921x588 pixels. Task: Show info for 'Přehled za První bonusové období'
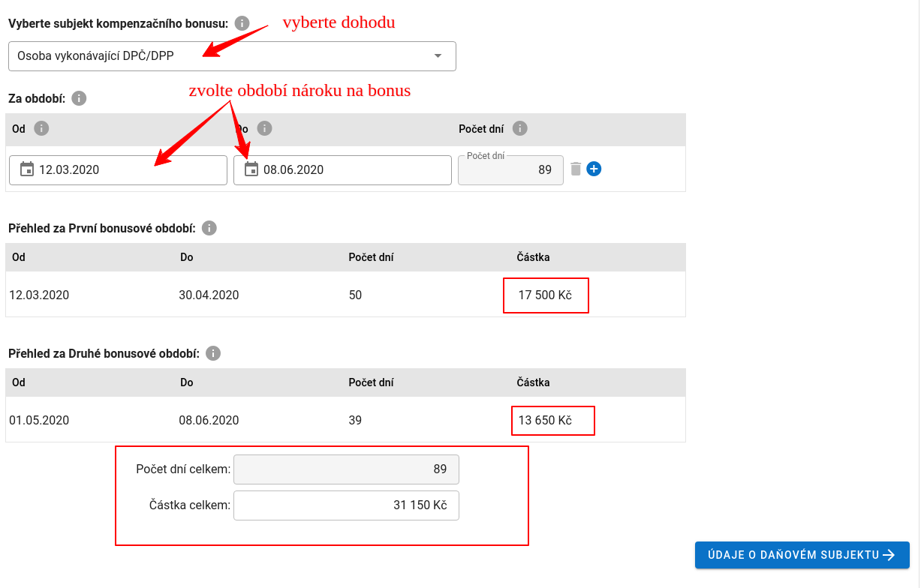[209, 228]
